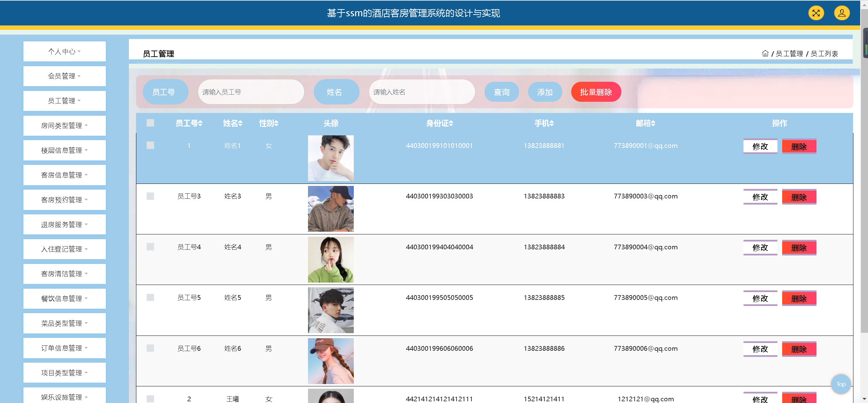Click the red 批量删除 button
This screenshot has height=403, width=868.
point(596,92)
